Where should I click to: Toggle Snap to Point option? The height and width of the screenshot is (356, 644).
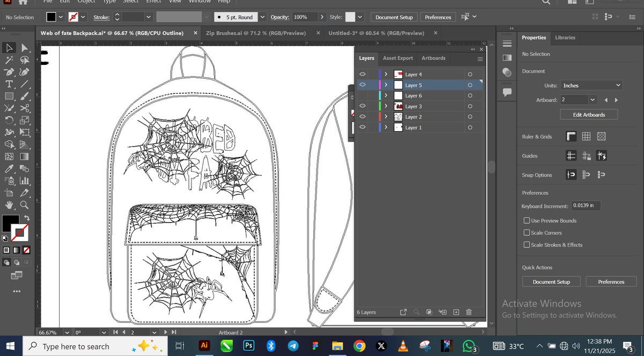coord(572,175)
